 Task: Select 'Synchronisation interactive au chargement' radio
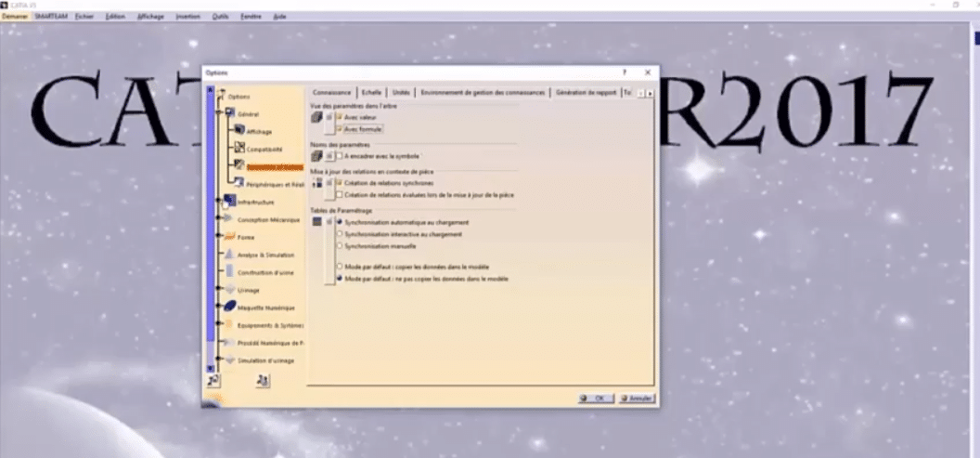point(340,234)
